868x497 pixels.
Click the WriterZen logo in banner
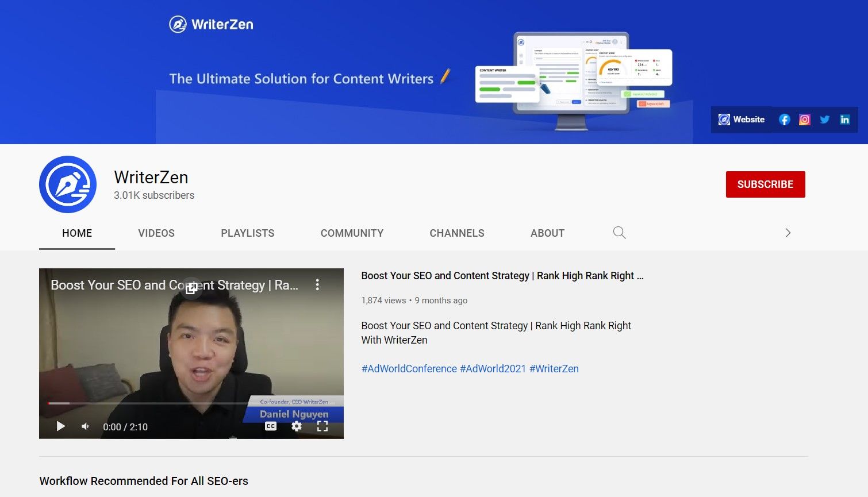coord(211,24)
